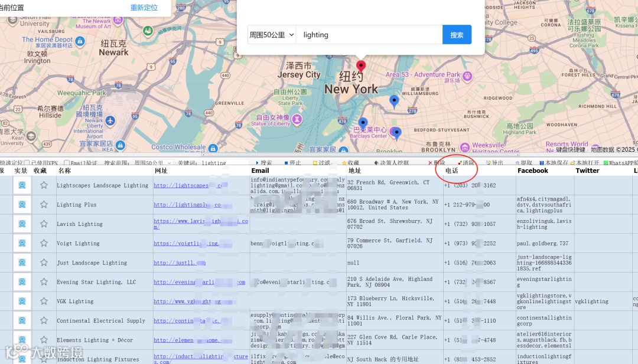Click the 过滤 toolbar item
The width and height of the screenshot is (638, 364).
[x=321, y=163]
